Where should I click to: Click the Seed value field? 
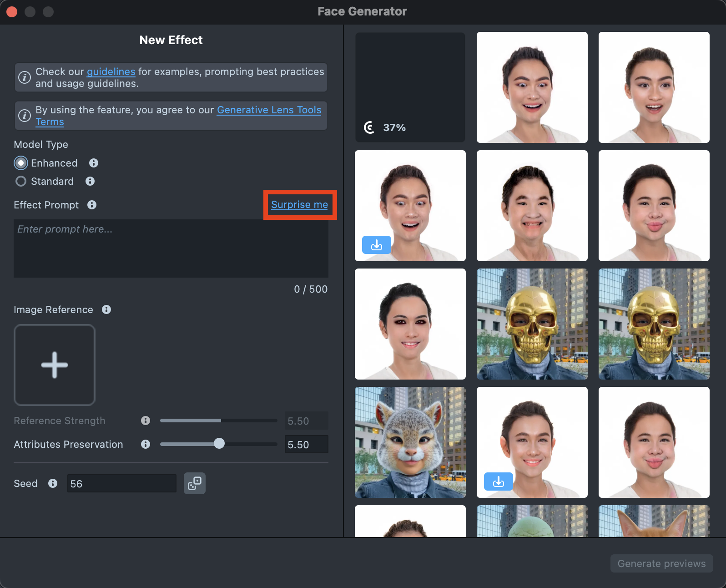pyautogui.click(x=121, y=484)
